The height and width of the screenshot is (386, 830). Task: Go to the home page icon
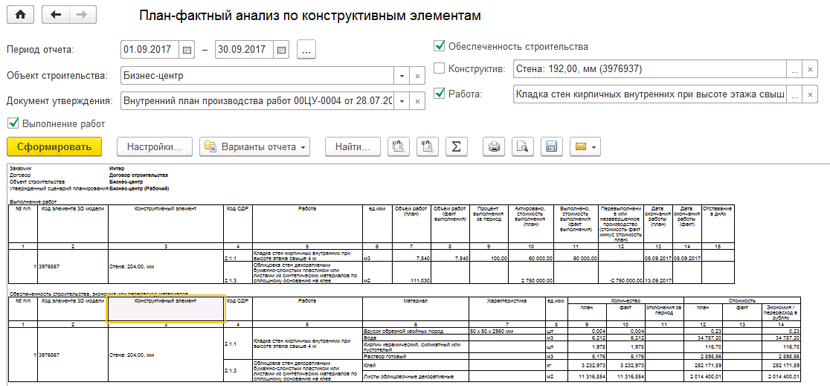tap(21, 15)
